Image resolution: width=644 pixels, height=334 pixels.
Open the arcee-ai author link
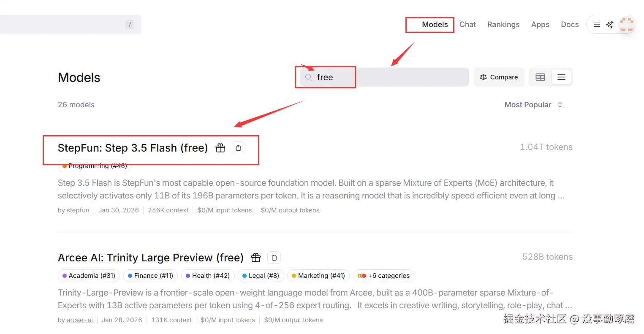(x=80, y=320)
